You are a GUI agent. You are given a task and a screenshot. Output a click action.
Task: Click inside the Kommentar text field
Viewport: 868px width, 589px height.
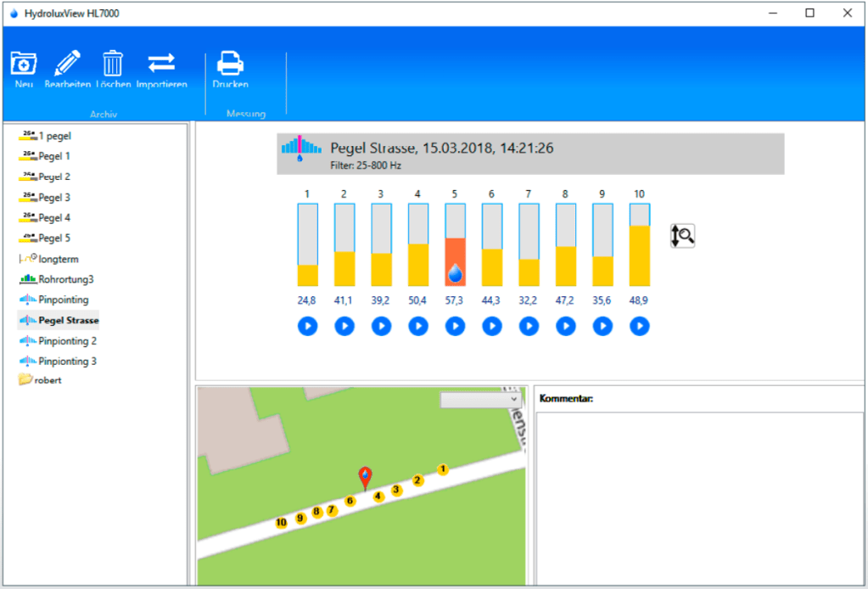coord(700,496)
